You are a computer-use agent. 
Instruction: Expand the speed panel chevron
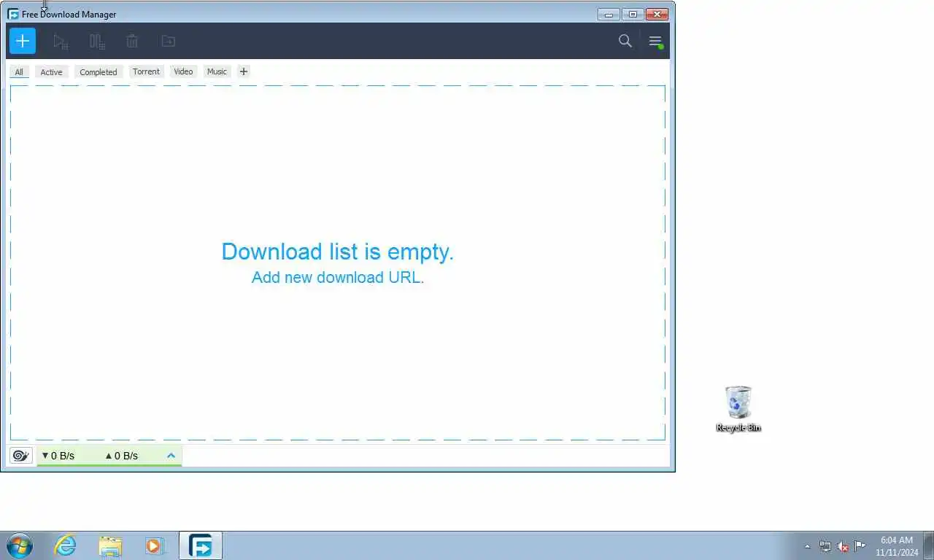[x=171, y=456]
